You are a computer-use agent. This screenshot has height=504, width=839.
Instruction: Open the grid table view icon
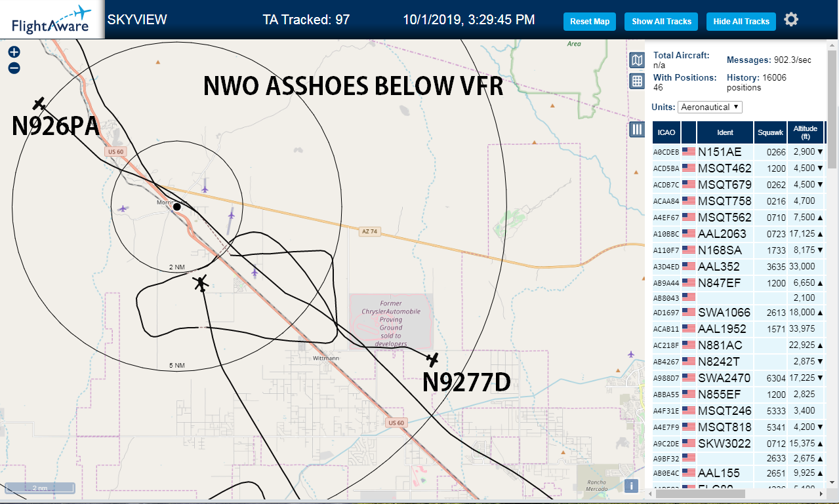tap(636, 81)
